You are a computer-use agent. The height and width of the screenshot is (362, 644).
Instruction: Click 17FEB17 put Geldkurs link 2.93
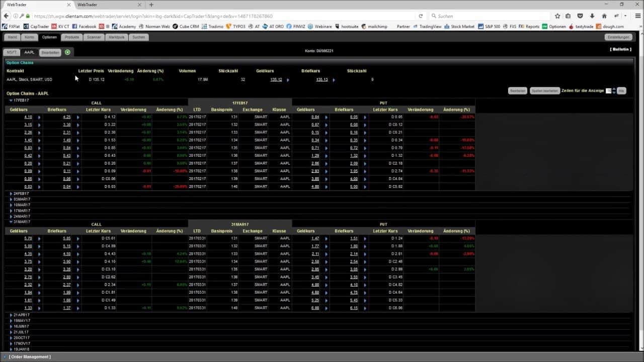pos(315,171)
